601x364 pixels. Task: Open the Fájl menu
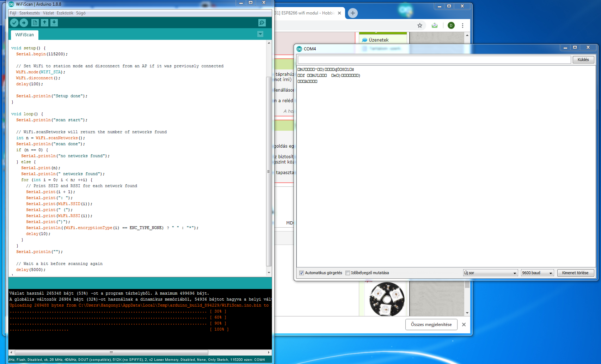tap(13, 13)
